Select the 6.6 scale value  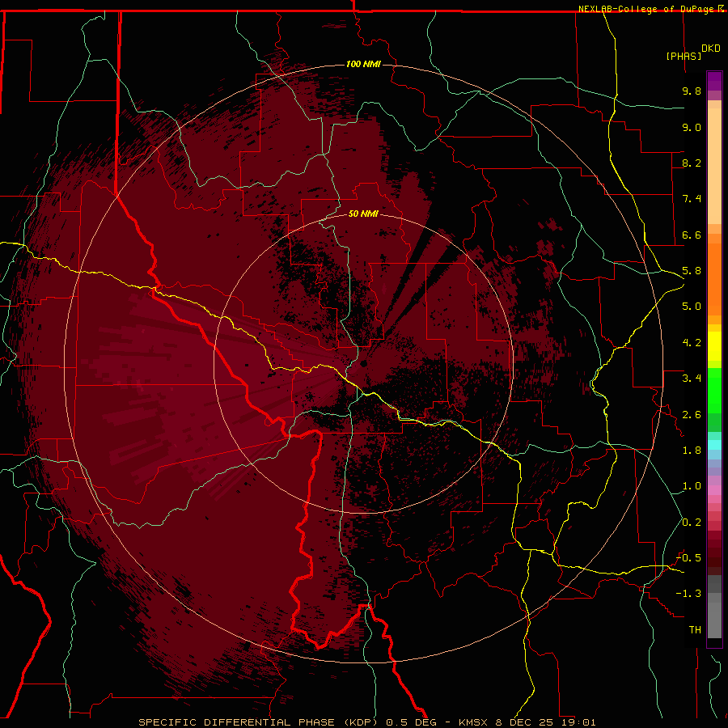tap(692, 235)
